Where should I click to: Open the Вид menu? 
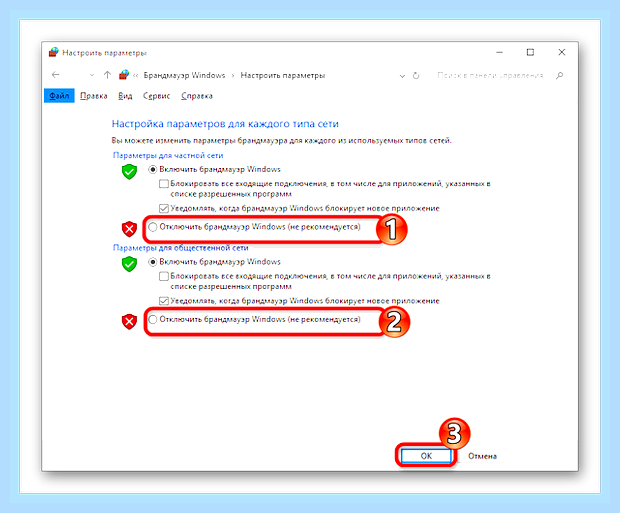point(125,96)
